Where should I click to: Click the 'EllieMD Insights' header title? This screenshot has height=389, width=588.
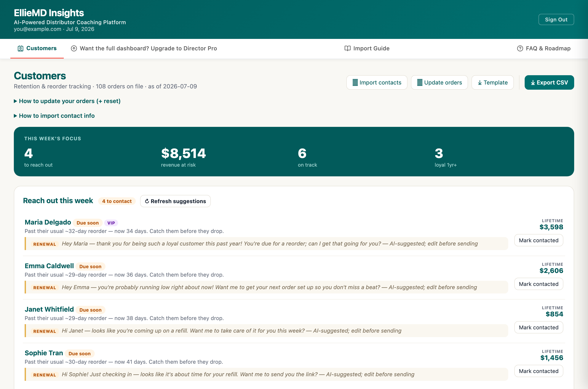[x=49, y=13]
